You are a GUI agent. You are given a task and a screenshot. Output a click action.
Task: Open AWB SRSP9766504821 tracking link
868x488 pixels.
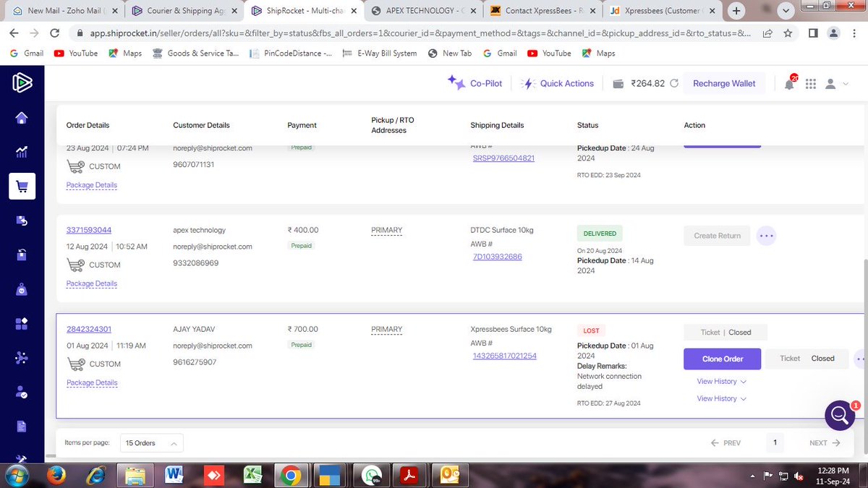(x=503, y=158)
